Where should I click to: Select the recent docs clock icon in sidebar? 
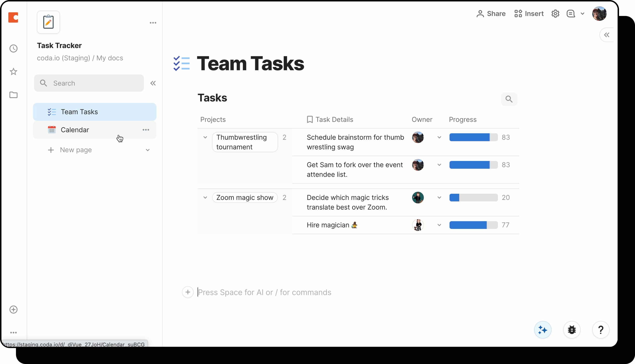pos(13,49)
